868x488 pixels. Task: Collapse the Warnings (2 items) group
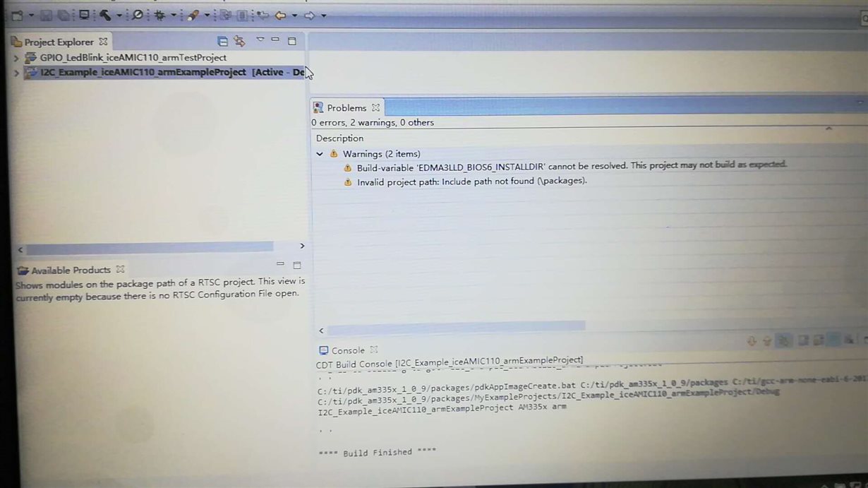coord(320,154)
